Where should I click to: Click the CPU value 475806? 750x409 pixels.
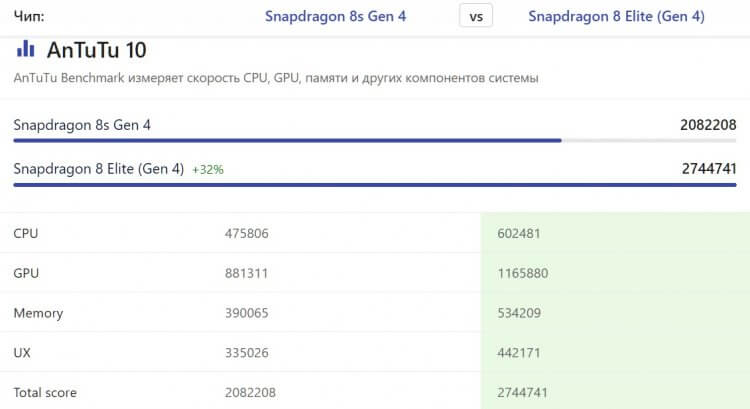tap(247, 233)
